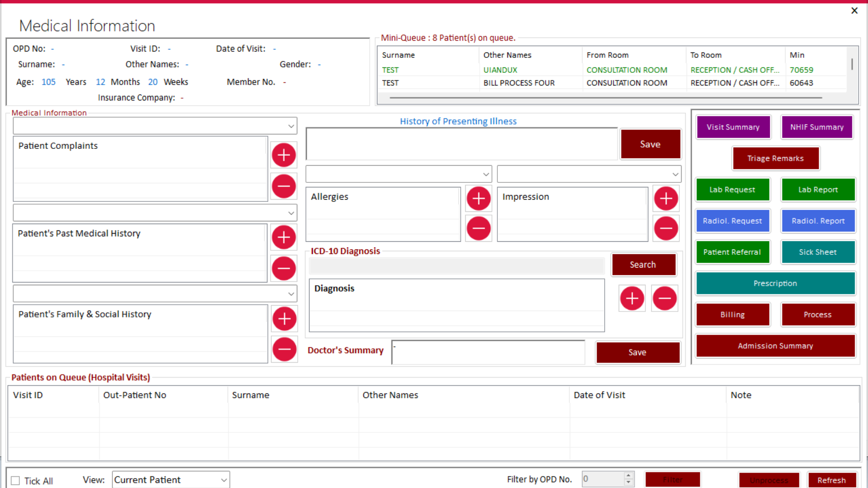Click Mini-Queue vertical scrollbar thumb
Image resolution: width=868 pixels, height=488 pixels.
pos(852,64)
